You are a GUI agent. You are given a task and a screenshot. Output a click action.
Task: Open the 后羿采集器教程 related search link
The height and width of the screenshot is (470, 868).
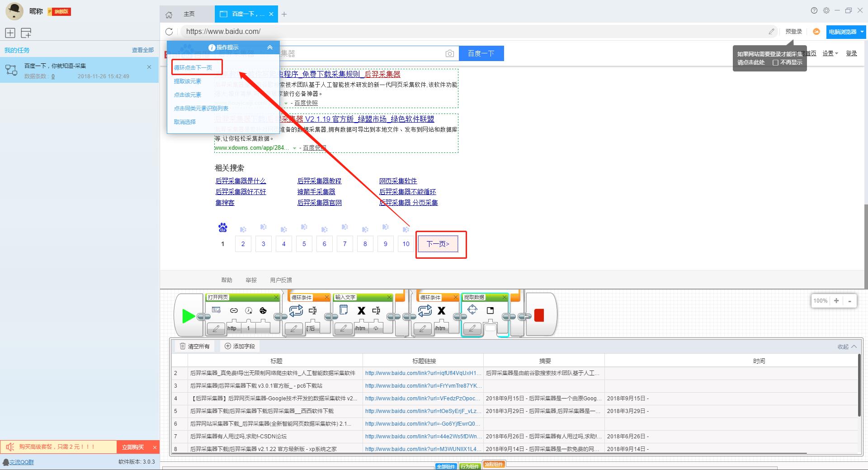click(319, 180)
